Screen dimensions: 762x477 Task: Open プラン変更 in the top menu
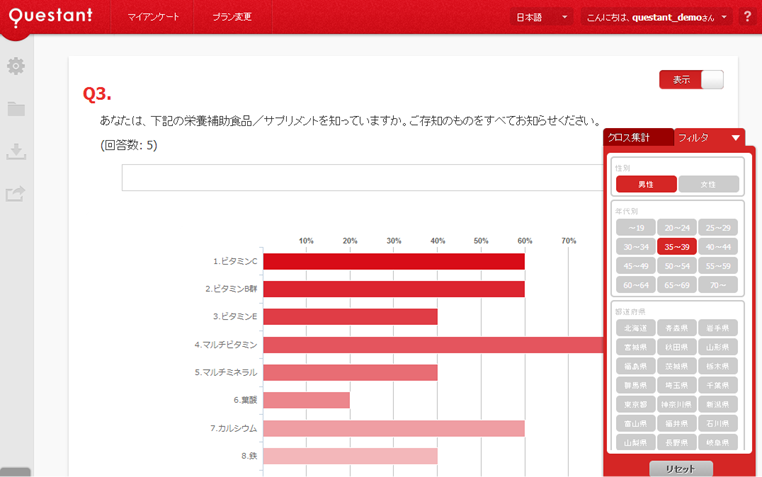pyautogui.click(x=232, y=17)
